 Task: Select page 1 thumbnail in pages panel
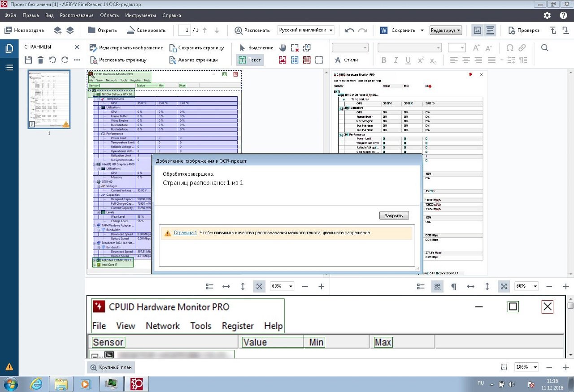49,99
